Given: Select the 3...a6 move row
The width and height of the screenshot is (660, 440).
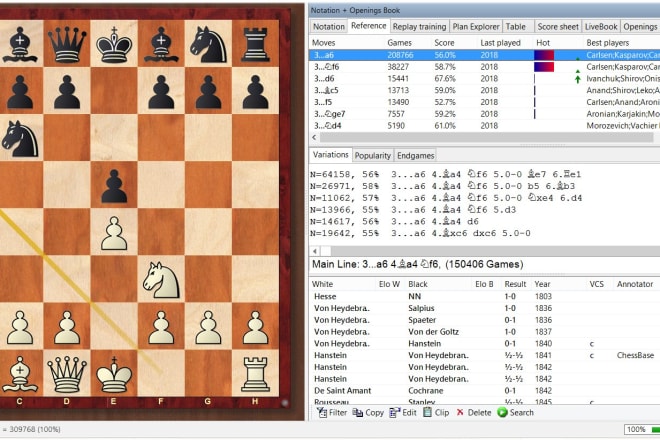Looking at the screenshot, I should point(484,55).
